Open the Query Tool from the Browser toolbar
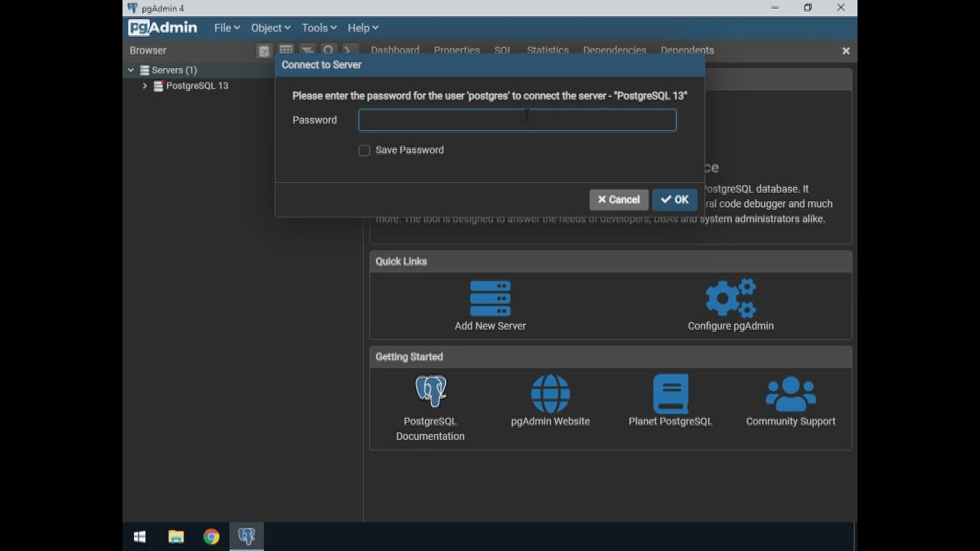 click(264, 51)
